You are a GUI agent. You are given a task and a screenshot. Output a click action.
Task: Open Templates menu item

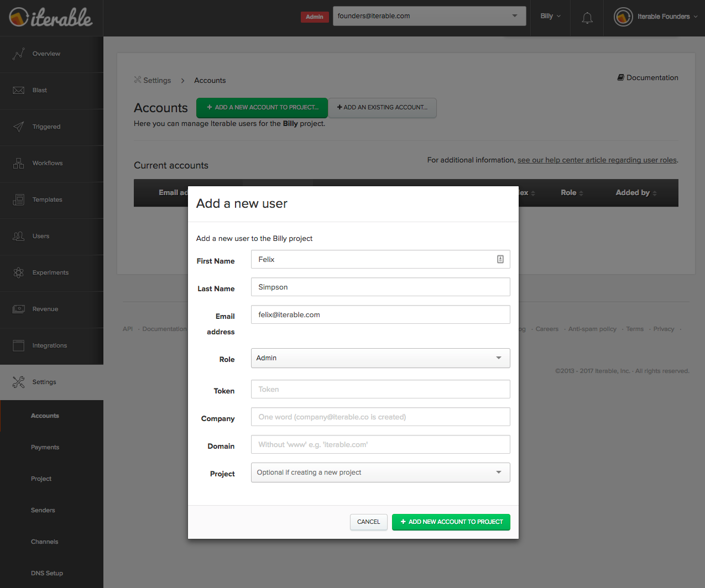(51, 200)
